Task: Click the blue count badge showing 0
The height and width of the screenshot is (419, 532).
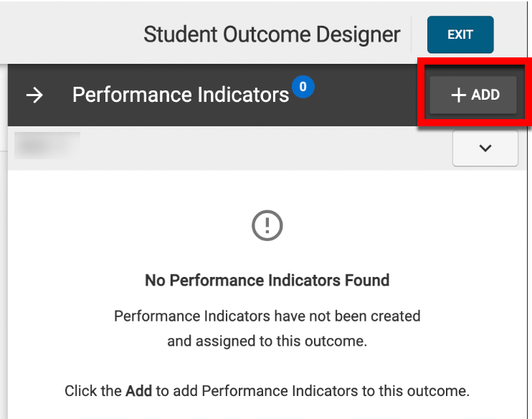Action: [303, 88]
